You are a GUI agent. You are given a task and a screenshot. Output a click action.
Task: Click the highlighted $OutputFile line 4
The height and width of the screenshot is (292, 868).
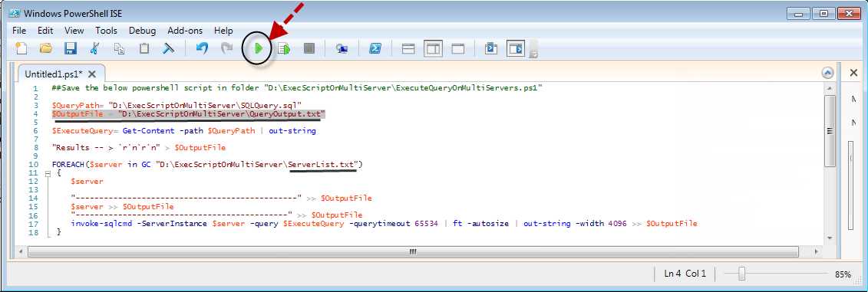pos(188,114)
